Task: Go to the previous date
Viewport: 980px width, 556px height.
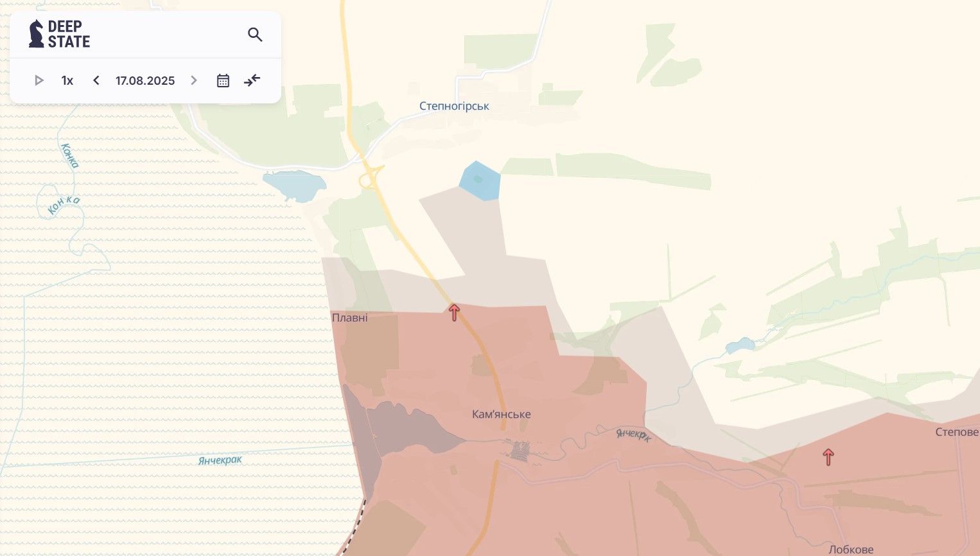Action: [x=96, y=80]
